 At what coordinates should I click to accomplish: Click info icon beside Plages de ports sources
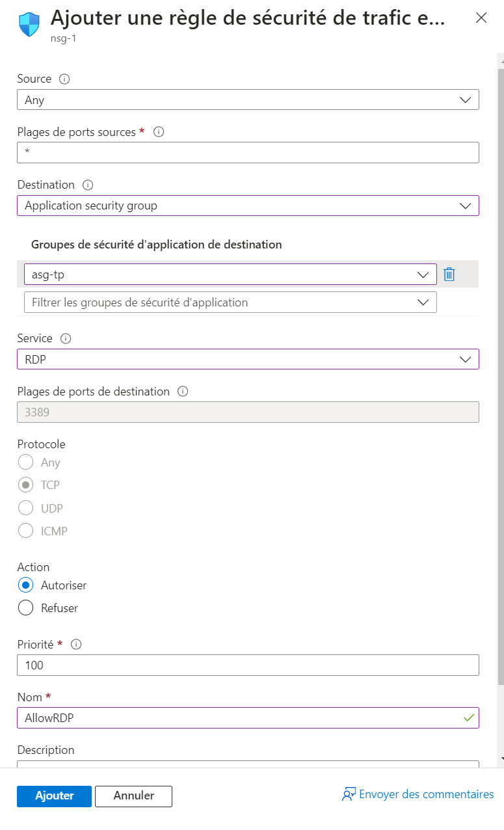tap(158, 131)
